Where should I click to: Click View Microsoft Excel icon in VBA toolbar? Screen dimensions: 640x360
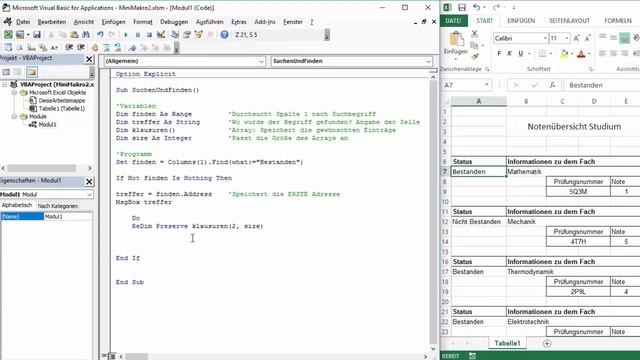[x=8, y=35]
